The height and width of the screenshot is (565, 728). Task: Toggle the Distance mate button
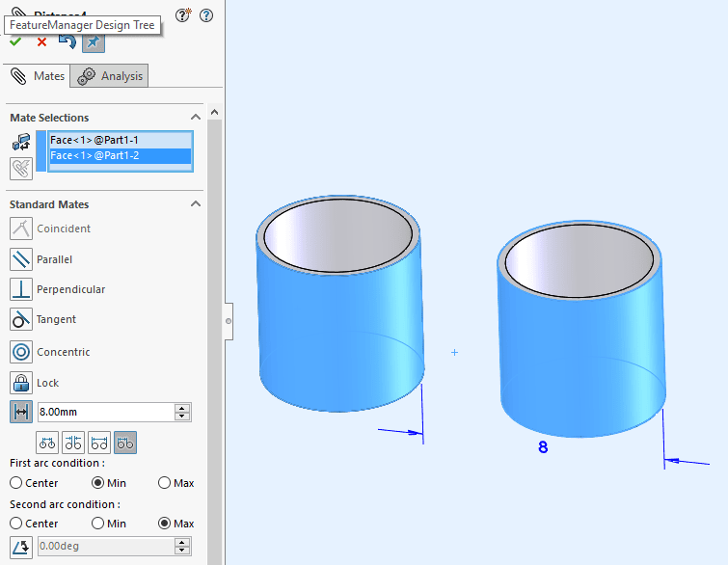(21, 412)
